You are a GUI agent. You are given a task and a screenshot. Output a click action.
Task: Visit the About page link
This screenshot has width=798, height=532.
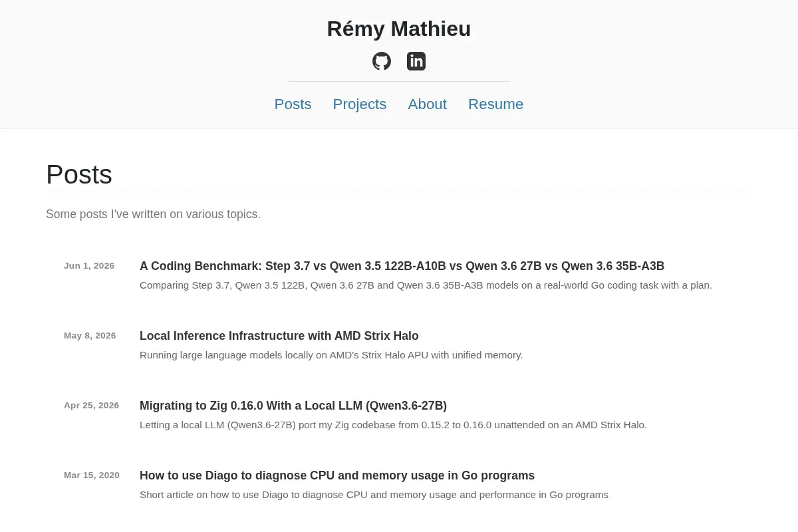tap(427, 104)
